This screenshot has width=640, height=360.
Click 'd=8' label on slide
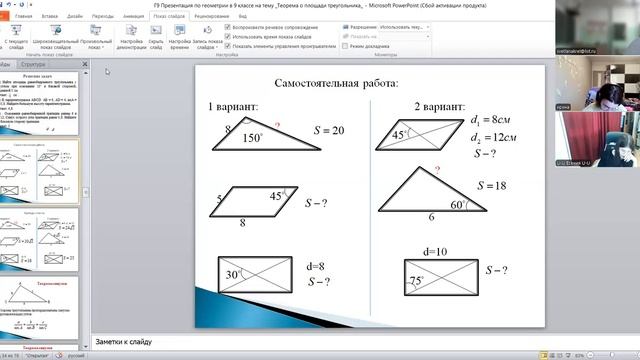pos(316,267)
